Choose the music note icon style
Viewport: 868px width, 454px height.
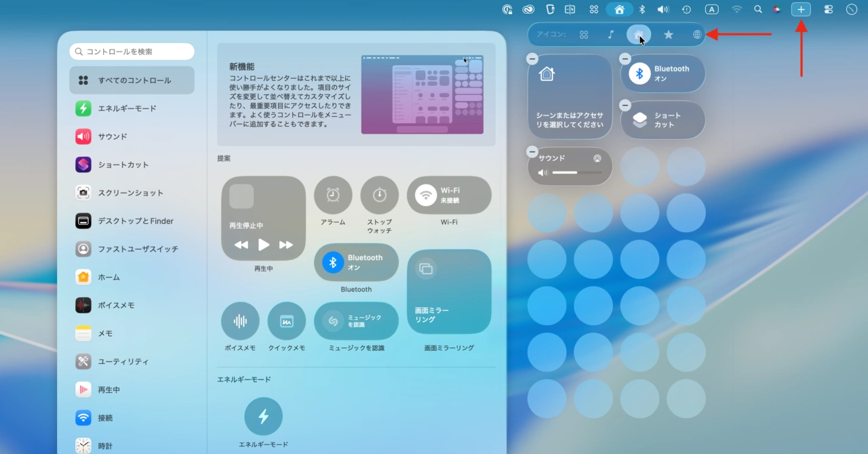point(612,35)
